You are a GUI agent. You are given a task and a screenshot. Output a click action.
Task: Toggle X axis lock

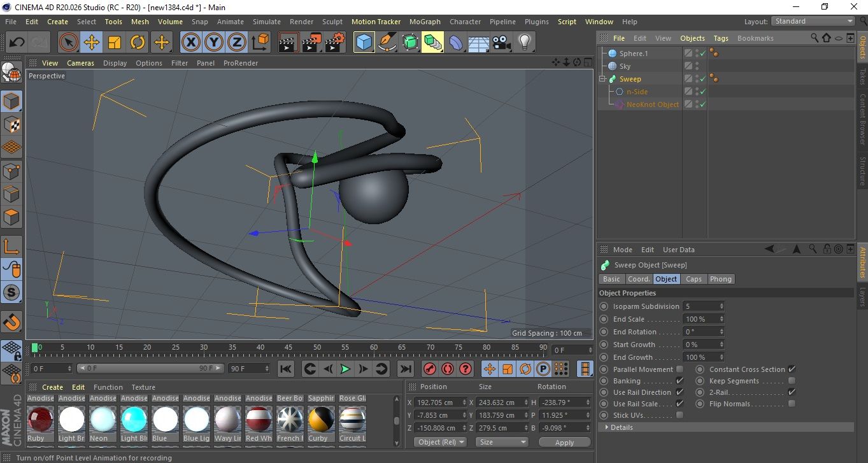tap(190, 43)
